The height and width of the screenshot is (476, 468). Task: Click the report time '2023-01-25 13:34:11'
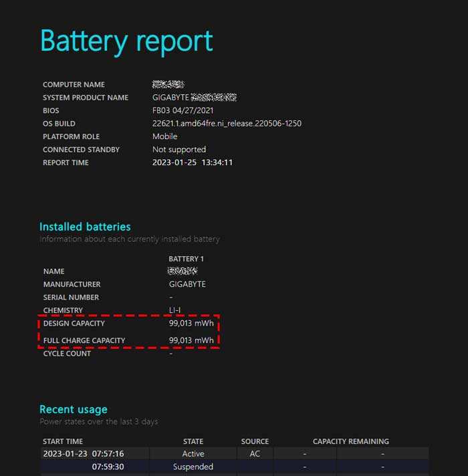click(x=193, y=162)
